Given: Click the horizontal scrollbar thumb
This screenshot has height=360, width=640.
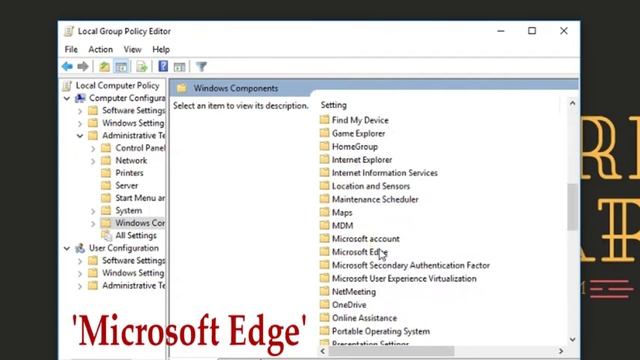Looking at the screenshot, I should [x=391, y=351].
